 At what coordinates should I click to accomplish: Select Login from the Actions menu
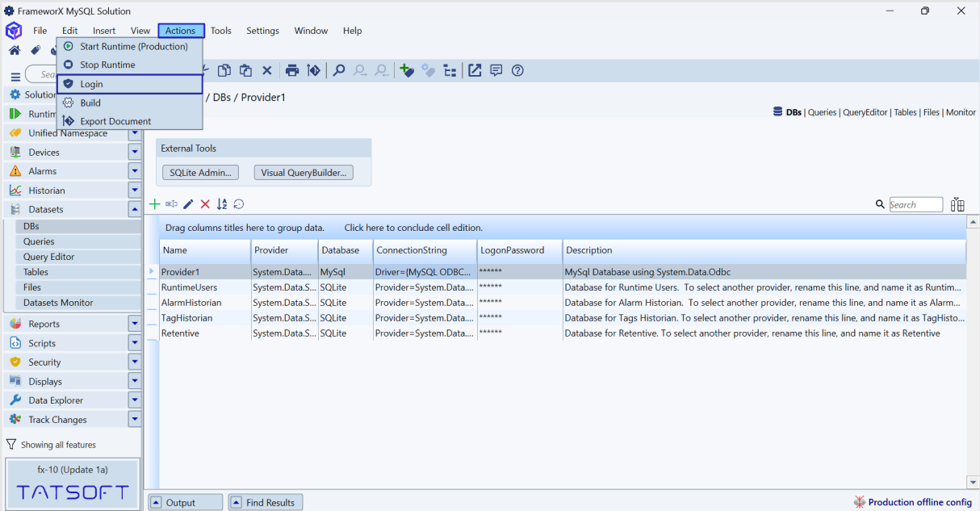(91, 84)
